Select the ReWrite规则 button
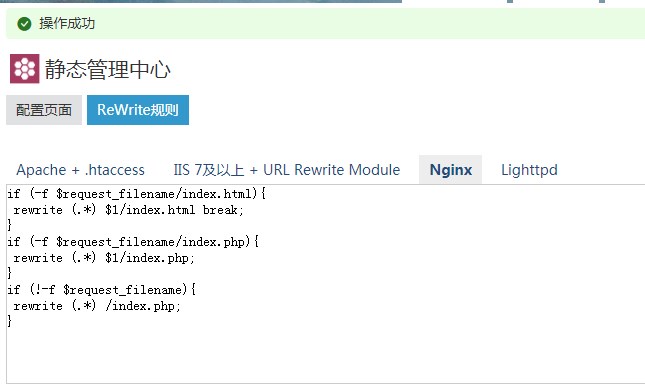Viewport: 645px width, 385px height. 138,110
